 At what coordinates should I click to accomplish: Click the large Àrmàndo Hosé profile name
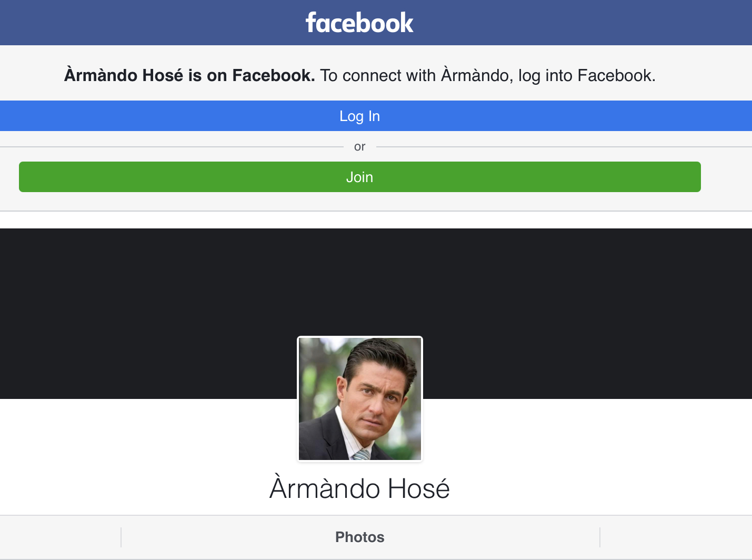coord(359,488)
